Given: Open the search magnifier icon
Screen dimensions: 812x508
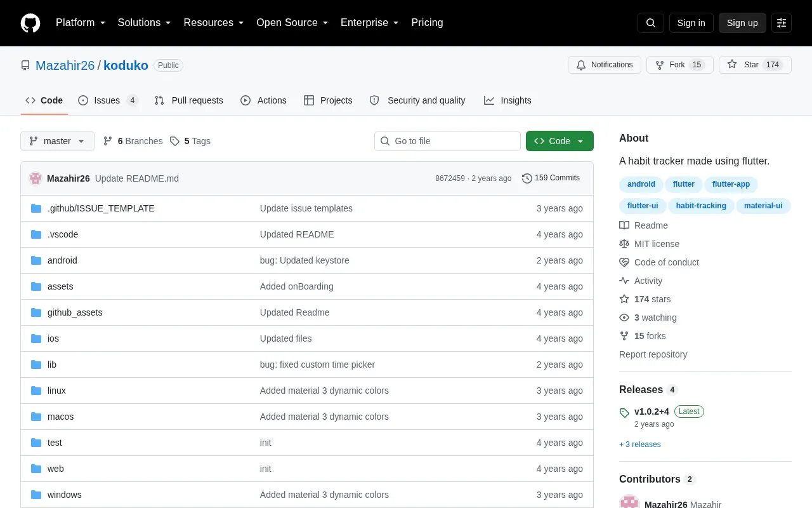Looking at the screenshot, I should click(651, 23).
